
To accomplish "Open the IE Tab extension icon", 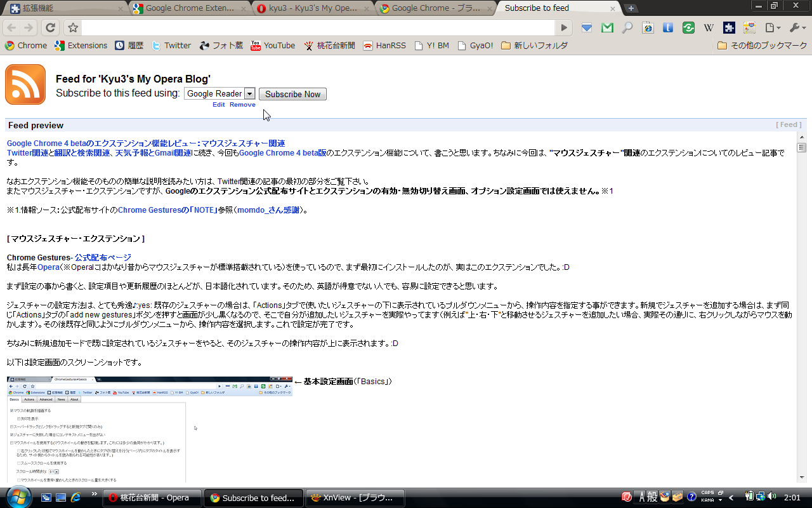I will pos(648,28).
